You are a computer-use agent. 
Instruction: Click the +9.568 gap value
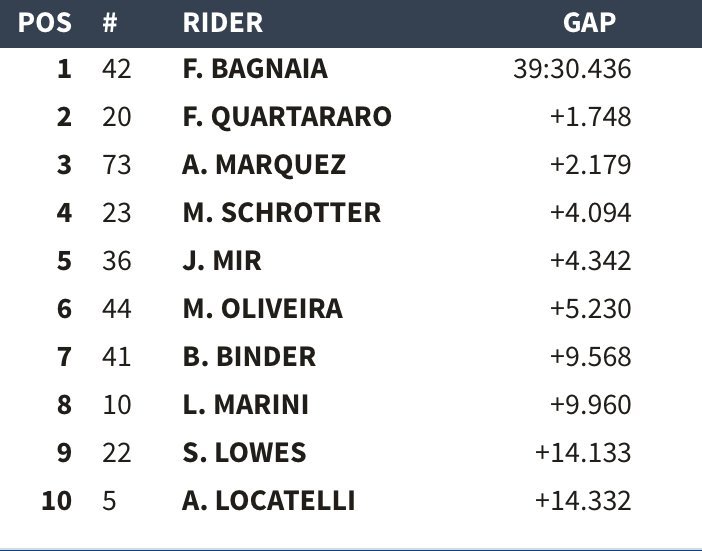[x=590, y=356]
